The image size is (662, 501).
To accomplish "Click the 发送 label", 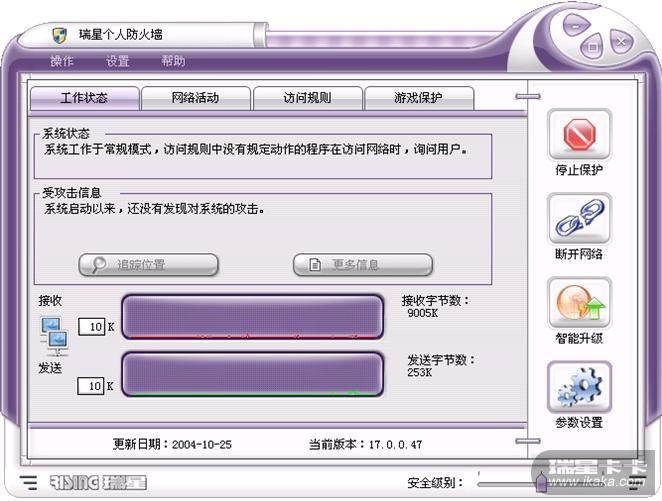I will tap(50, 368).
